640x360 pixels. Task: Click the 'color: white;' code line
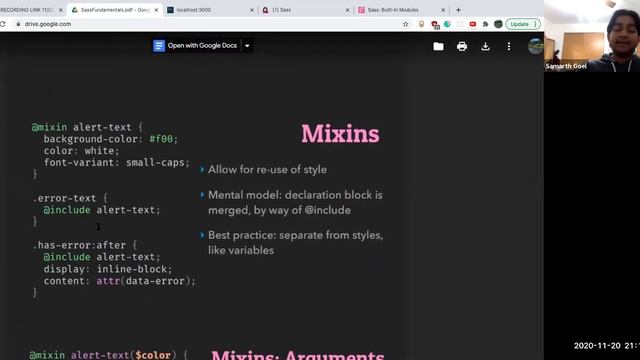click(x=82, y=151)
